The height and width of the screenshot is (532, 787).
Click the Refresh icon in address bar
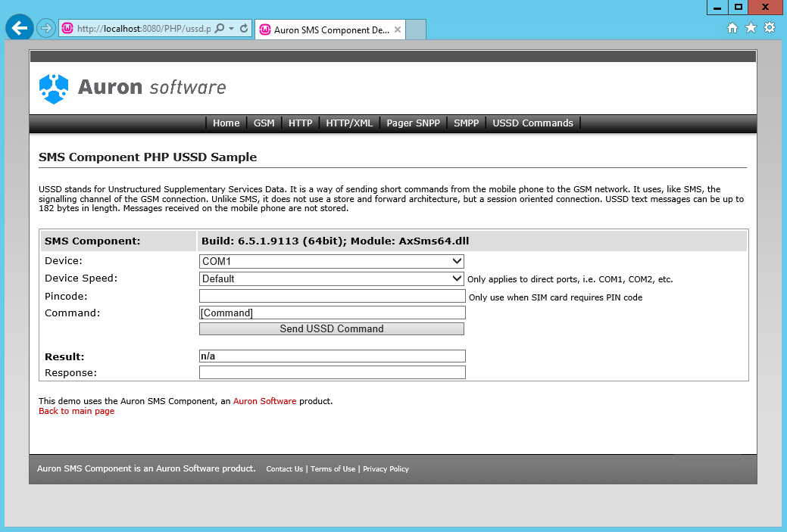click(244, 29)
